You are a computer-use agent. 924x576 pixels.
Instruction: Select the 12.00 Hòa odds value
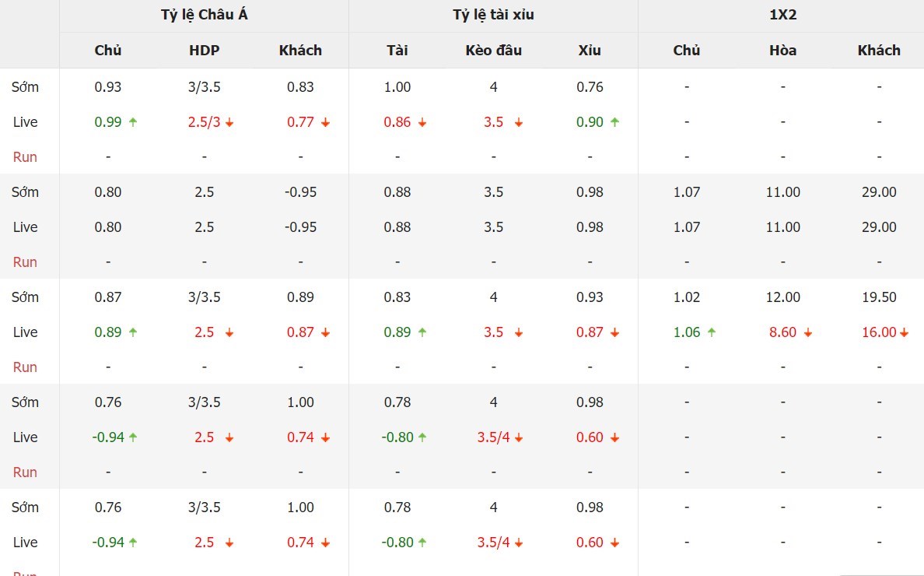782,297
